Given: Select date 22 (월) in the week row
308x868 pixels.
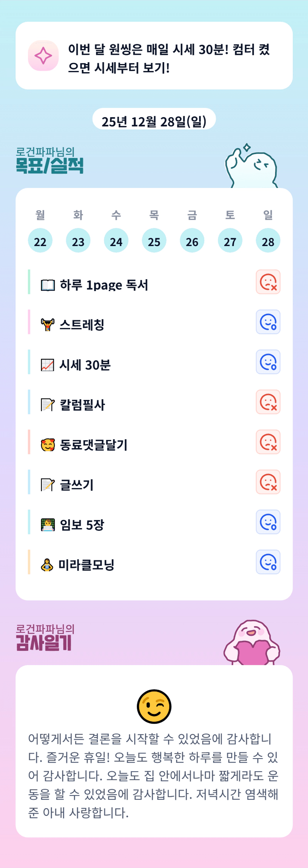Looking at the screenshot, I should coord(40,241).
